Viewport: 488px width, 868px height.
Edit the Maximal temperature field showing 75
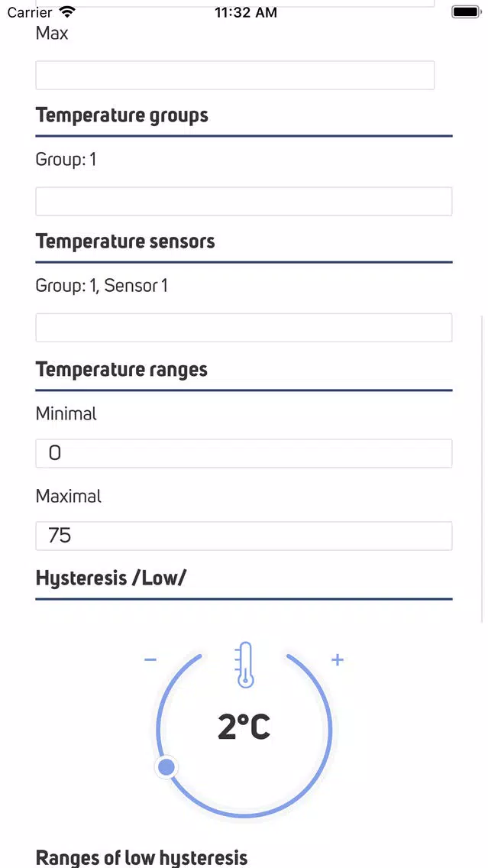pyautogui.click(x=244, y=536)
